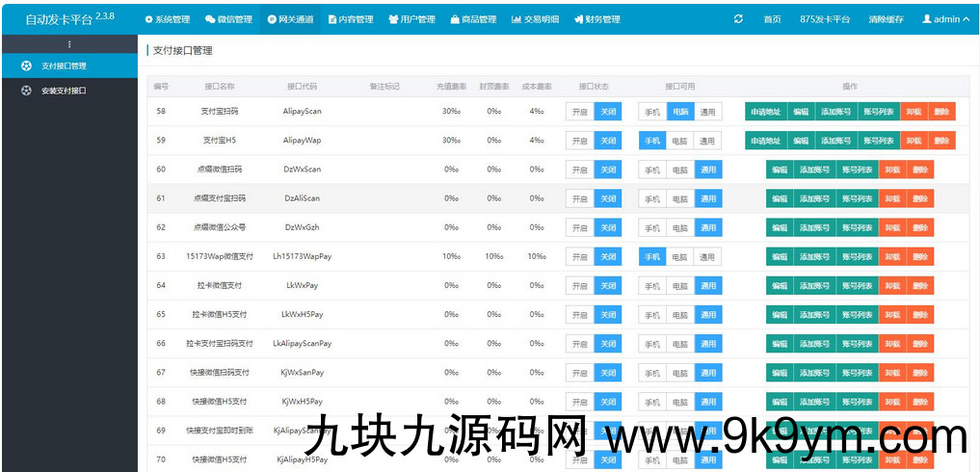980x472 pixels.
Task: Click the sidebar collapse dots icon
Action: click(x=68, y=44)
